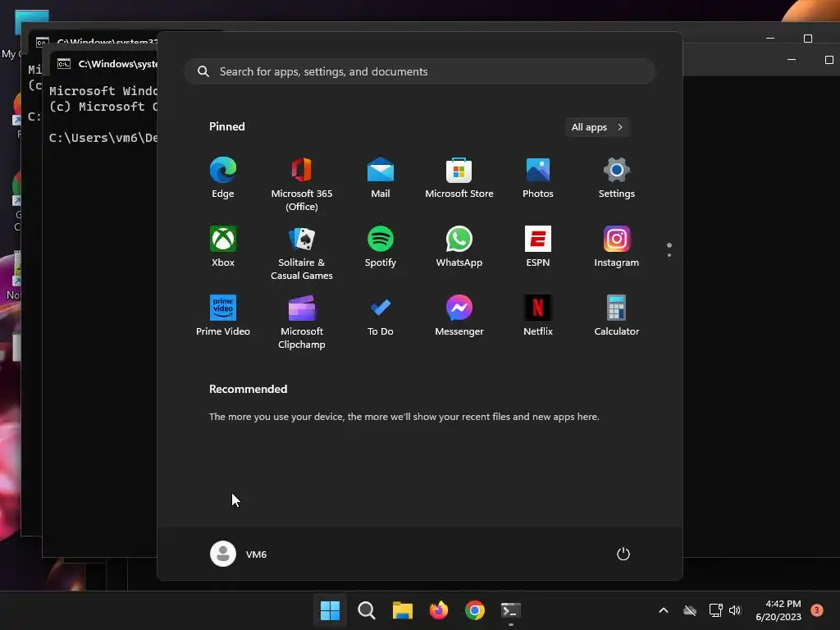Launch Netflix from the Start menu
This screenshot has width=840, height=630.
coord(538,316)
